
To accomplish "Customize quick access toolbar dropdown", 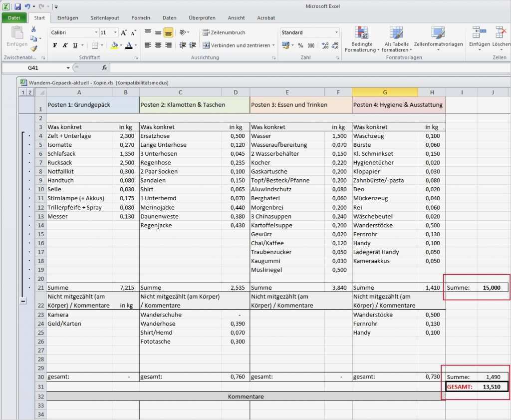I will tap(56, 6).
